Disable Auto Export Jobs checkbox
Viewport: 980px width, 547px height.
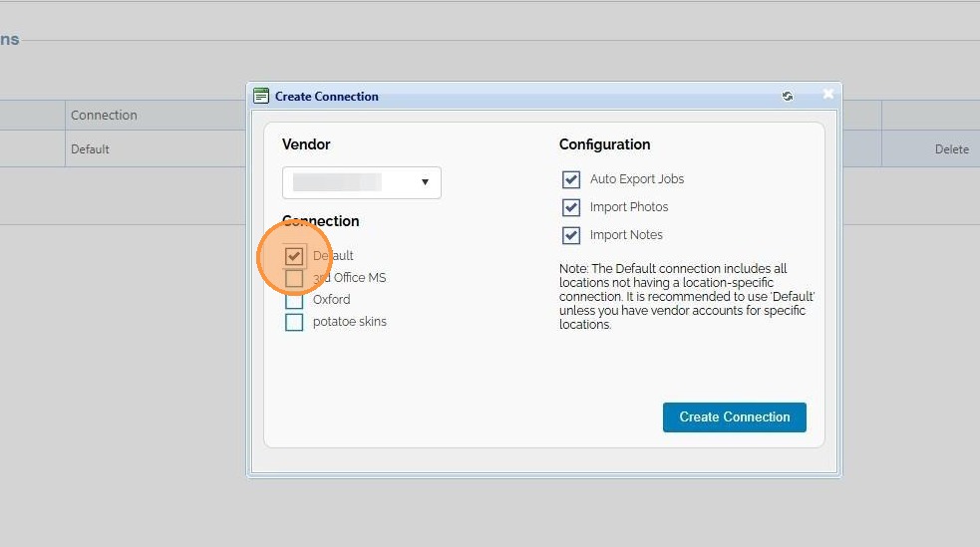[571, 179]
